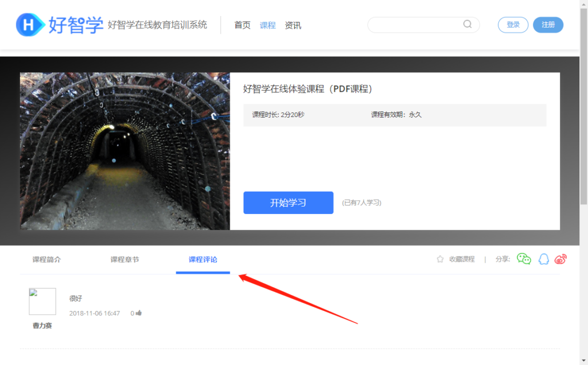Like the comment with thumbs-up icon
Viewport: 588px width, 365px height.
139,313
